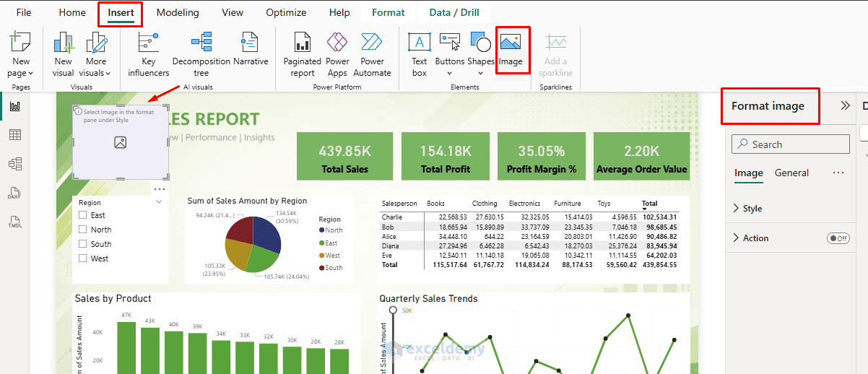
Task: Click the South legend item in pie chart
Action: coord(330,268)
